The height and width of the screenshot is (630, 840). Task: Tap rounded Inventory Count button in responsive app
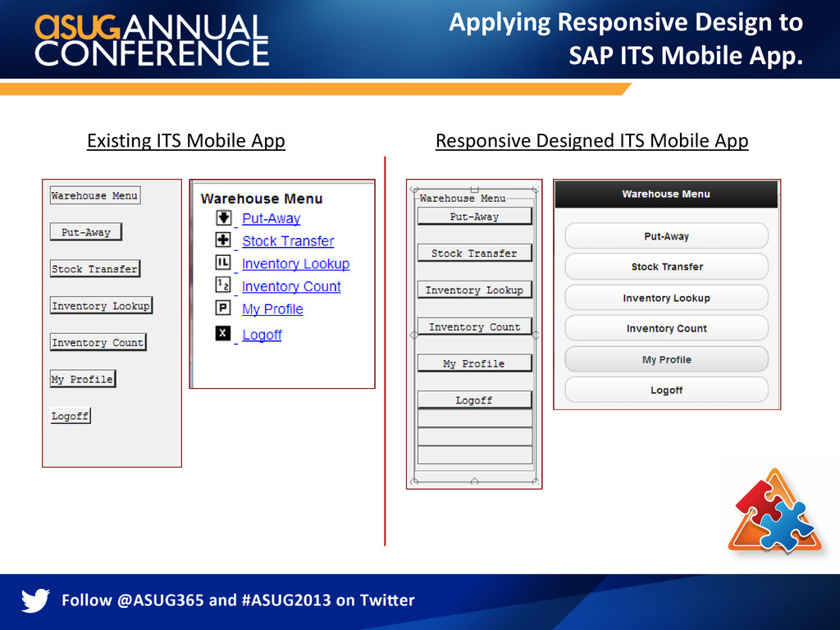click(666, 328)
